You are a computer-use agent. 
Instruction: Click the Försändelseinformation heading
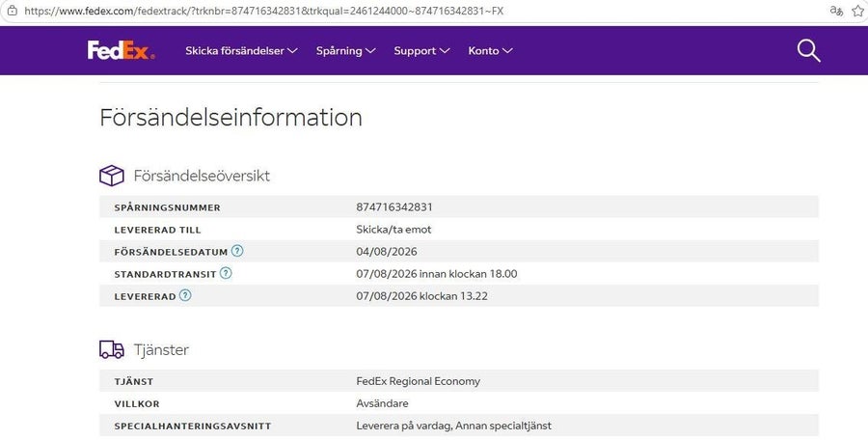pos(231,118)
